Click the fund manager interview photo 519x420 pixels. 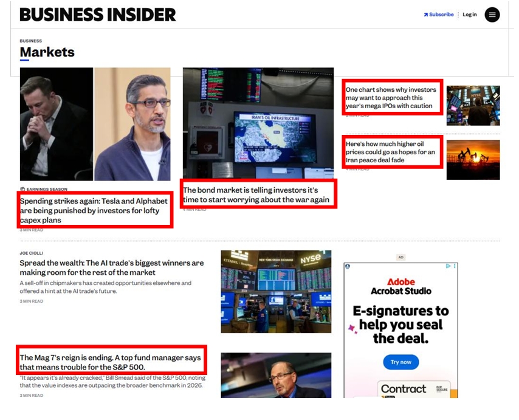pos(276,375)
